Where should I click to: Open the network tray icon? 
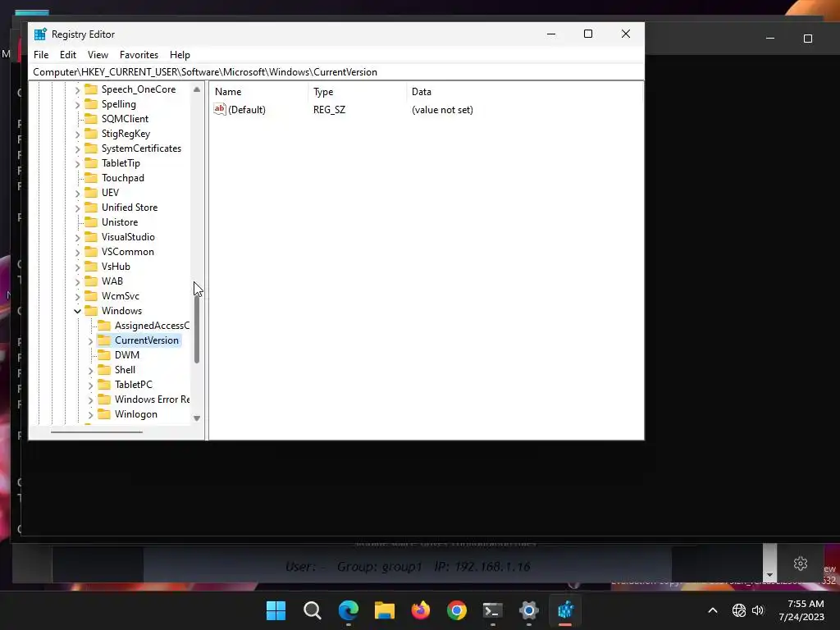point(739,610)
